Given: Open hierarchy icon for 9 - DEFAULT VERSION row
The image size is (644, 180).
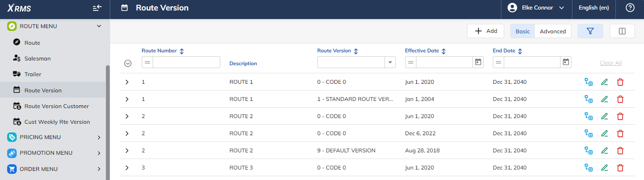Looking at the screenshot, I should pos(589,150).
